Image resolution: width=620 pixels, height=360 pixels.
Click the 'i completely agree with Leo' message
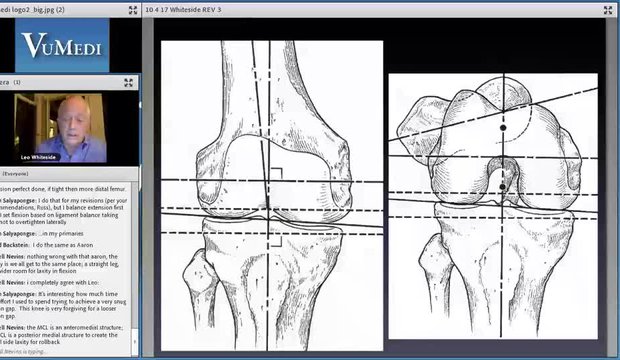coord(49,282)
